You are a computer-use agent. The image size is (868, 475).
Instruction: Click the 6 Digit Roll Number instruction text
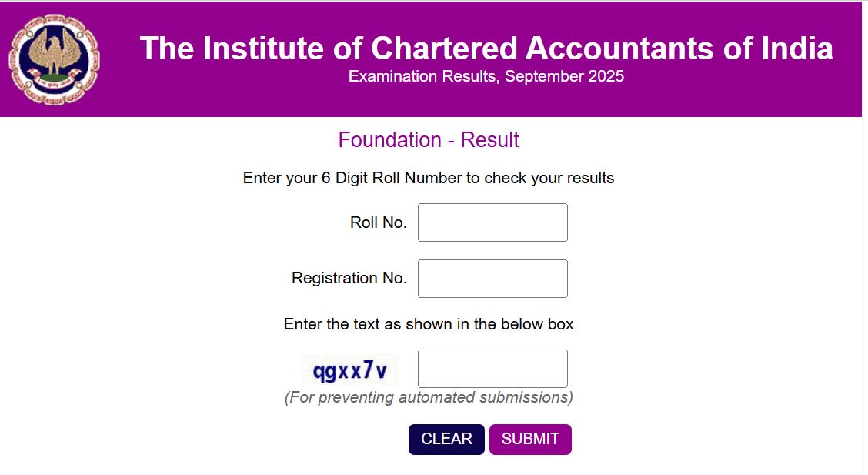click(429, 177)
